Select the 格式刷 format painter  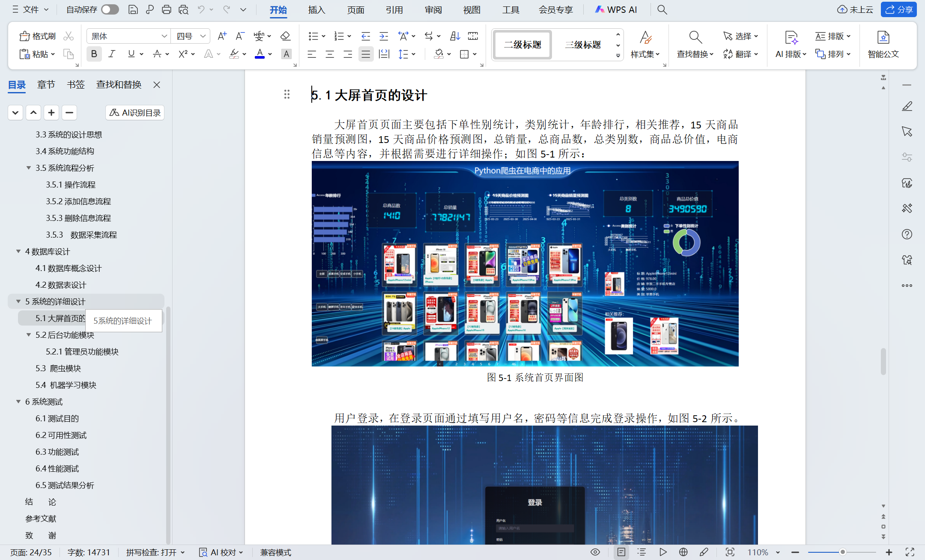38,36
